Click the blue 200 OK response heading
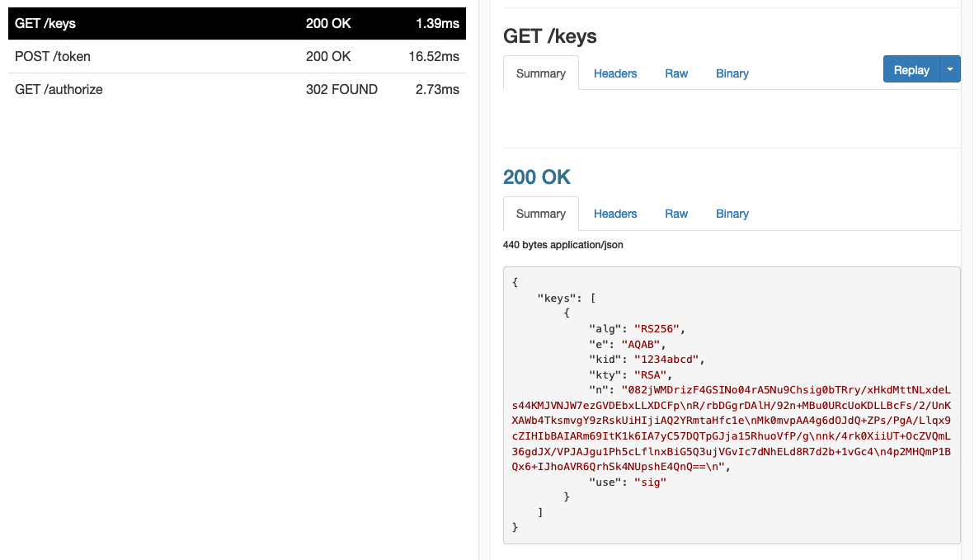The width and height of the screenshot is (979, 560). [536, 177]
